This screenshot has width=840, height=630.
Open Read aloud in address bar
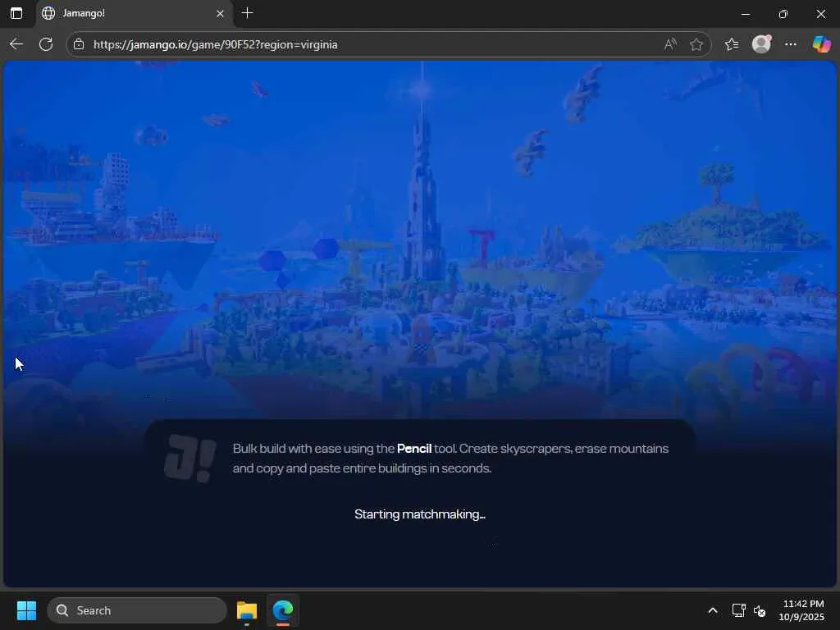pyautogui.click(x=669, y=44)
